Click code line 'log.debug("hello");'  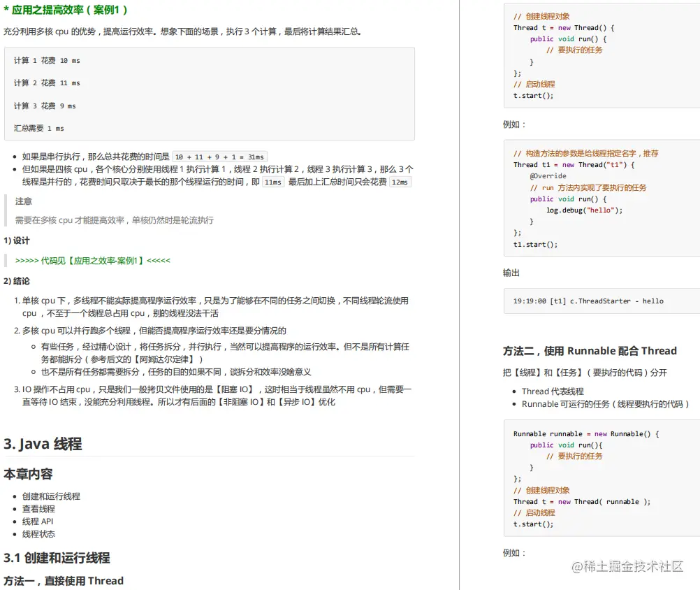[584, 210]
